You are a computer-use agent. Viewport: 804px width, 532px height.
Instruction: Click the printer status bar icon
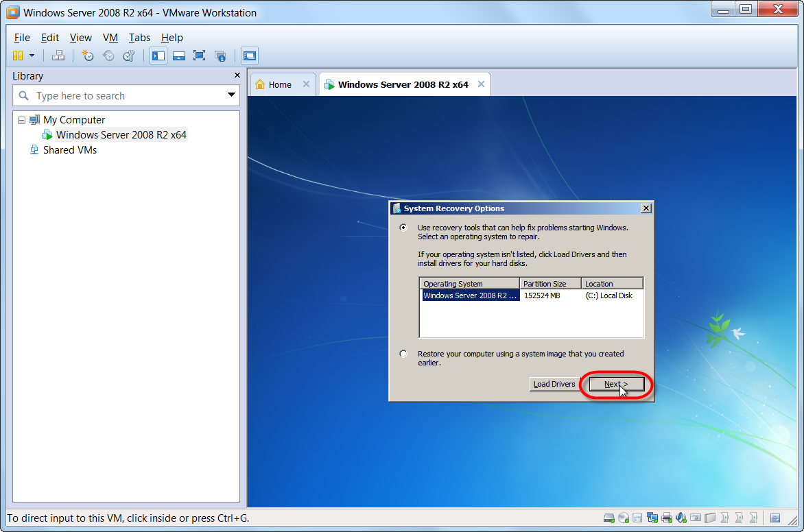[x=667, y=518]
